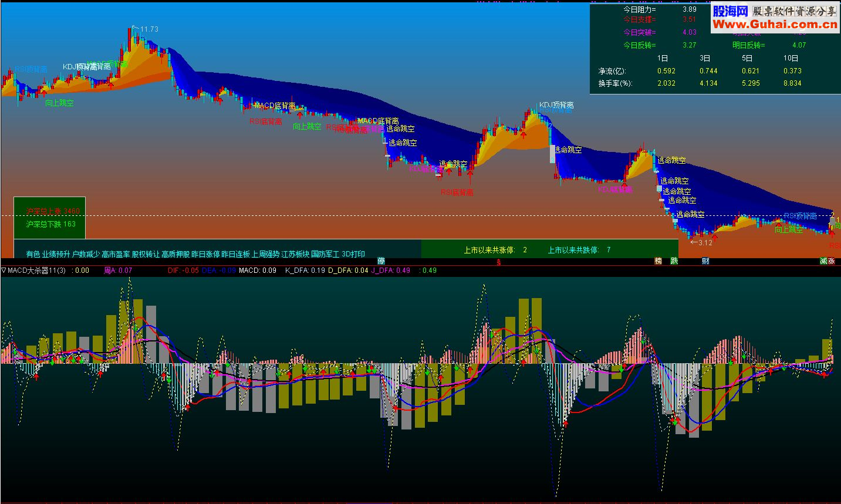Open the Www.Guhai.com.cn site link
The width and height of the screenshot is (841, 504).
point(775,24)
